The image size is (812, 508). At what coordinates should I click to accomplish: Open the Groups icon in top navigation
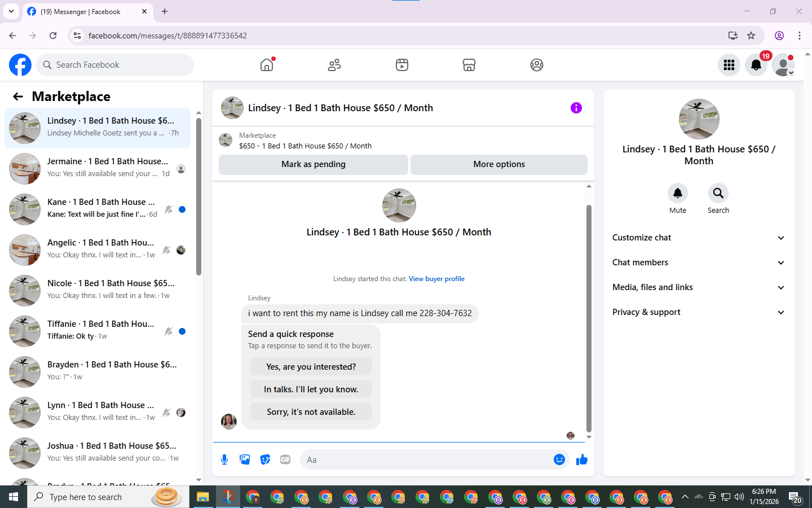point(537,65)
